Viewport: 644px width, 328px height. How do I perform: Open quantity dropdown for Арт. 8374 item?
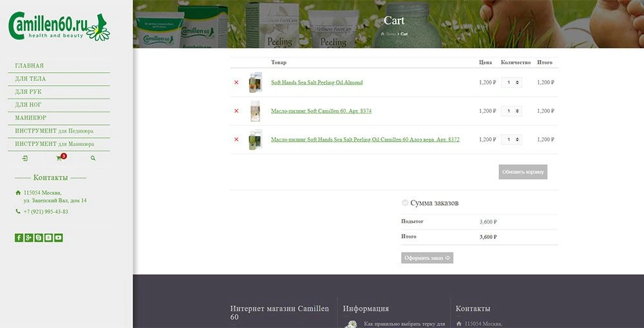511,111
